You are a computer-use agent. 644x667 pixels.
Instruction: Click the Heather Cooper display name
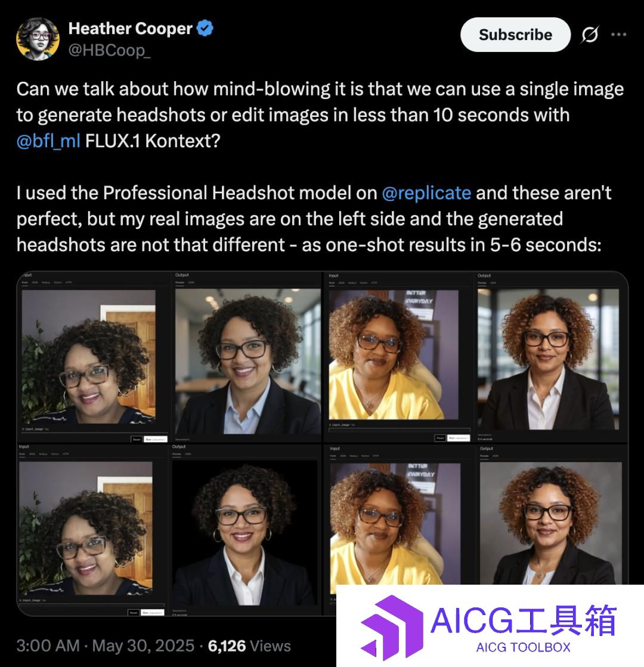coord(131,29)
